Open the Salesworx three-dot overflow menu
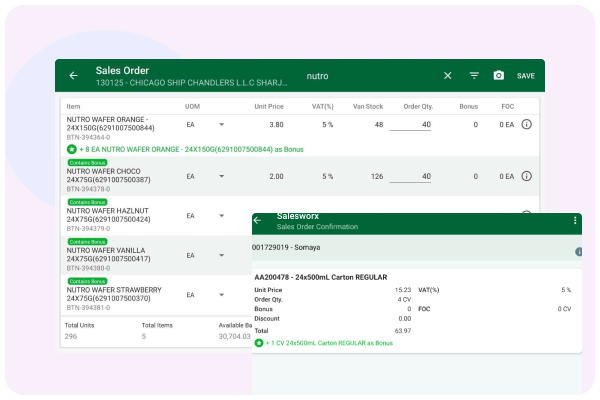Screen dimensions: 600x400 [x=575, y=220]
